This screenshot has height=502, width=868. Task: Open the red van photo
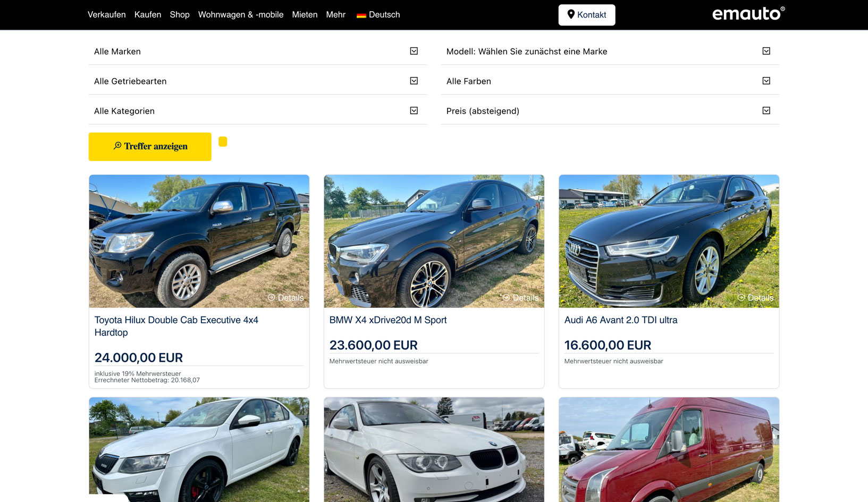click(x=669, y=449)
